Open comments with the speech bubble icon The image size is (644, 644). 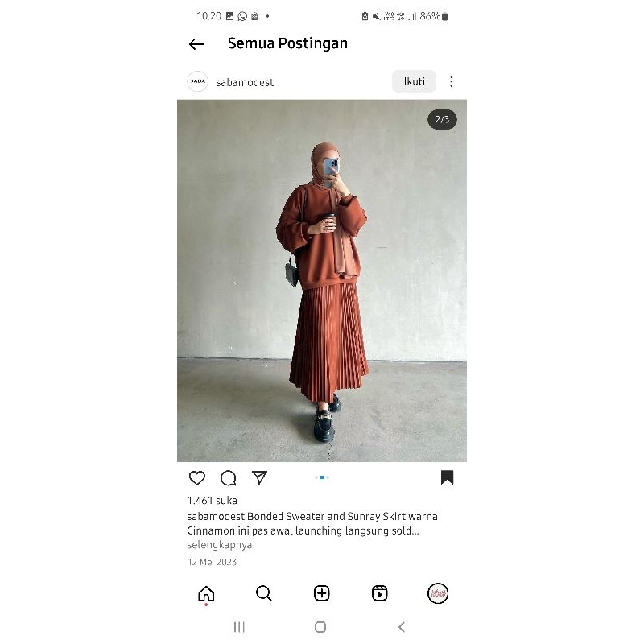pos(229,478)
